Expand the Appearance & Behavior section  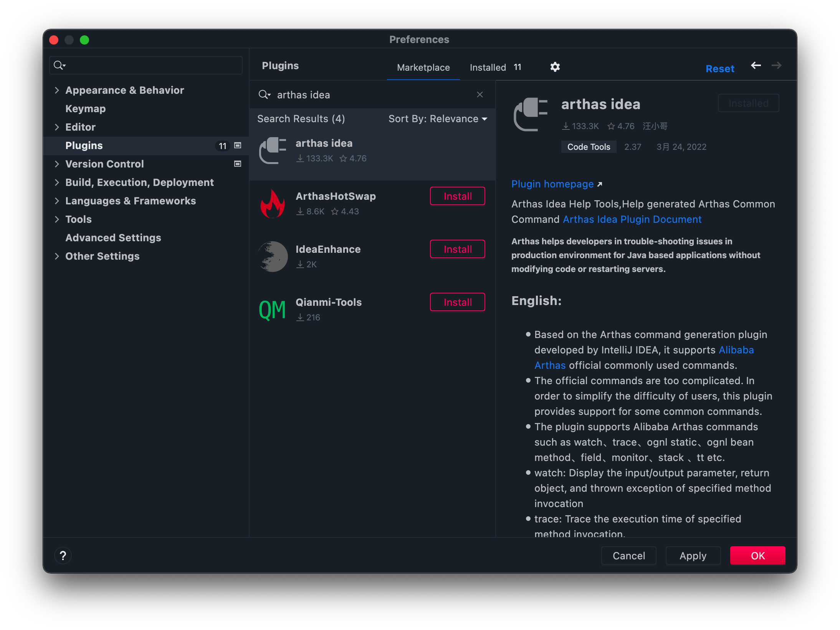pyautogui.click(x=57, y=90)
